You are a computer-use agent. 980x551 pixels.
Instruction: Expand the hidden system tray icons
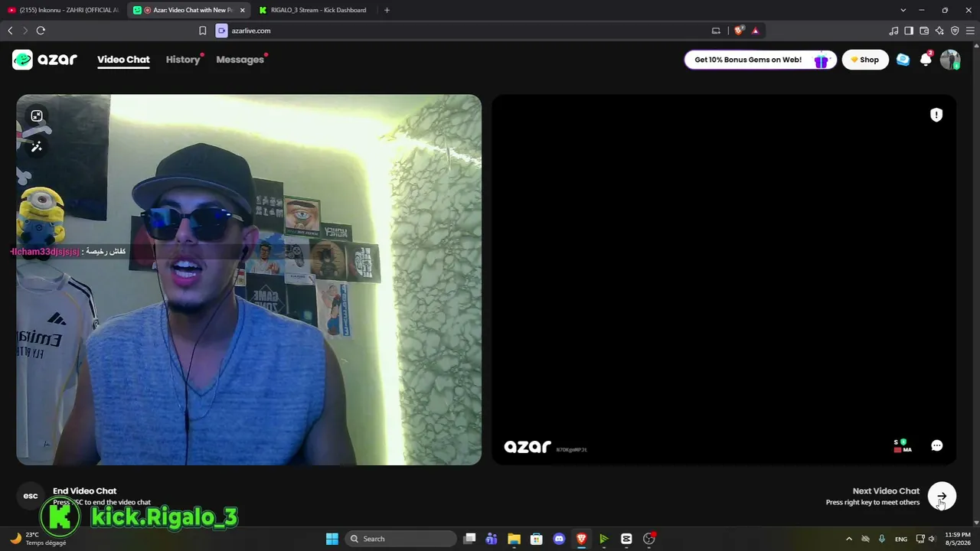(848, 539)
